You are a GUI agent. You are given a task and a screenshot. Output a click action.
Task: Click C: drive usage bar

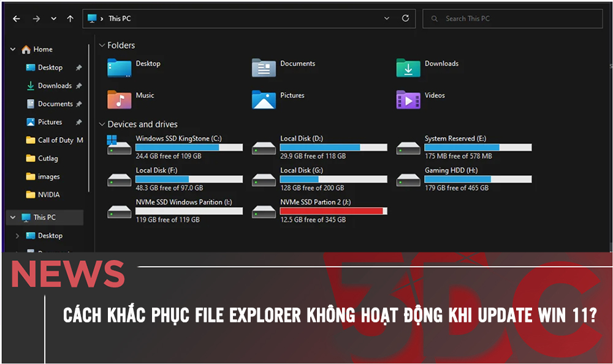coord(189,148)
